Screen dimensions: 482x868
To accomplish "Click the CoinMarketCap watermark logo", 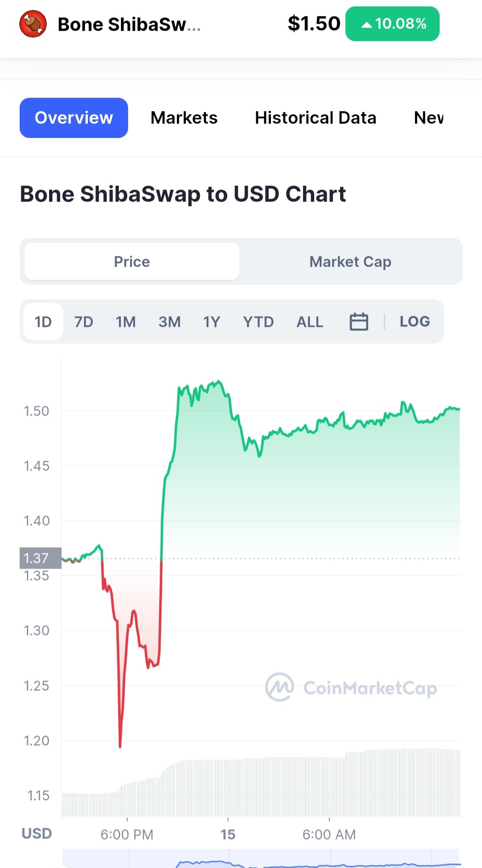I will 351,687.
